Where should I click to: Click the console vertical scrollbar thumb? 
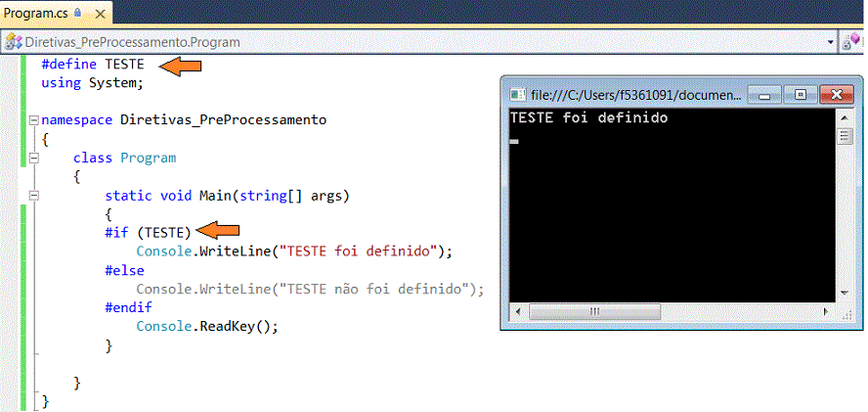click(845, 136)
